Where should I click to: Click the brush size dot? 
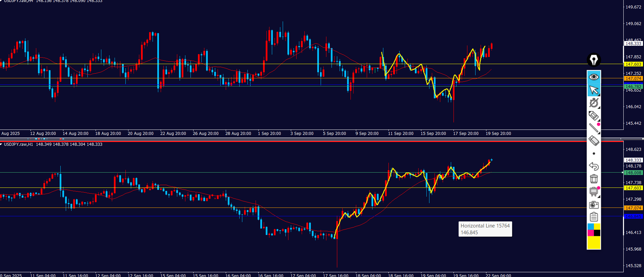tap(593, 154)
